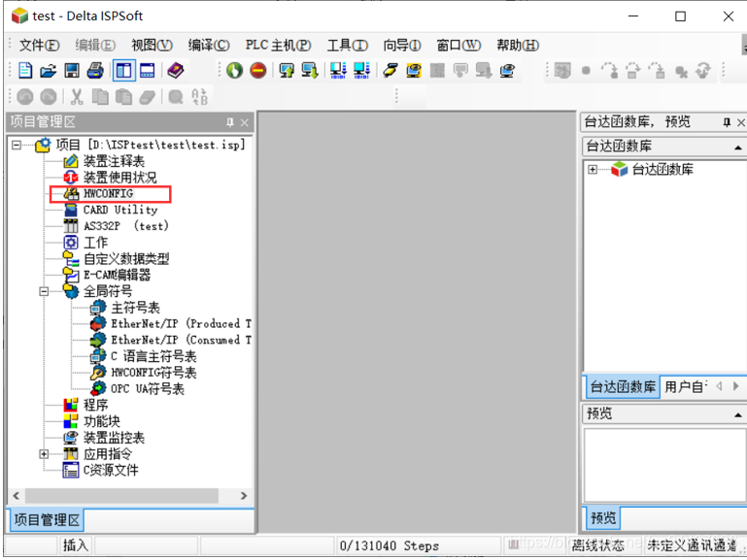Collapse the 预览 panel section arrow

tap(737, 414)
